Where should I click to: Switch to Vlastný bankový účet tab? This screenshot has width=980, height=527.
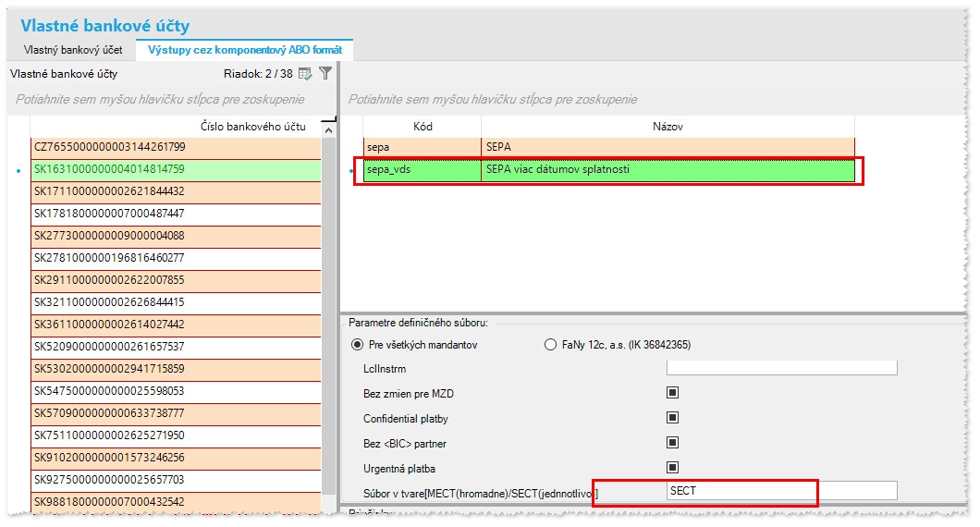[x=73, y=50]
